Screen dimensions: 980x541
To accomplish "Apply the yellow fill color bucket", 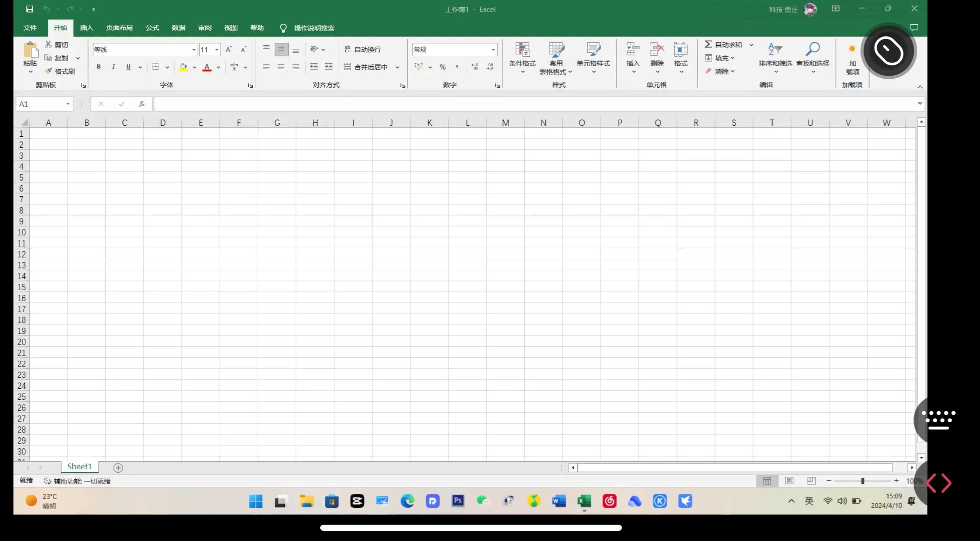I will click(183, 67).
